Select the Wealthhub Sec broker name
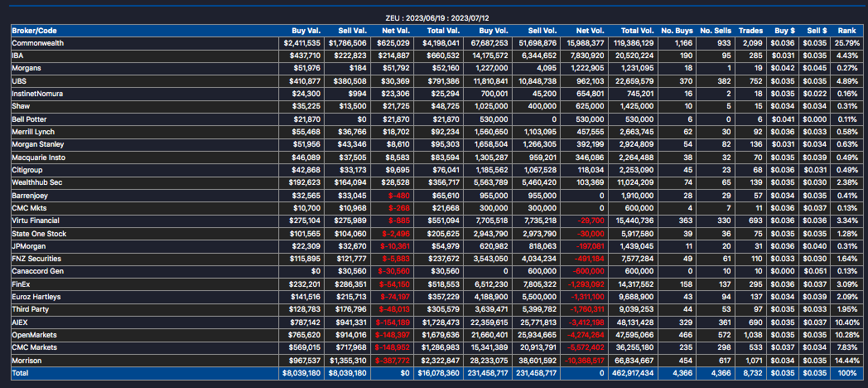Viewport: 868px width, 388px height. tap(37, 183)
